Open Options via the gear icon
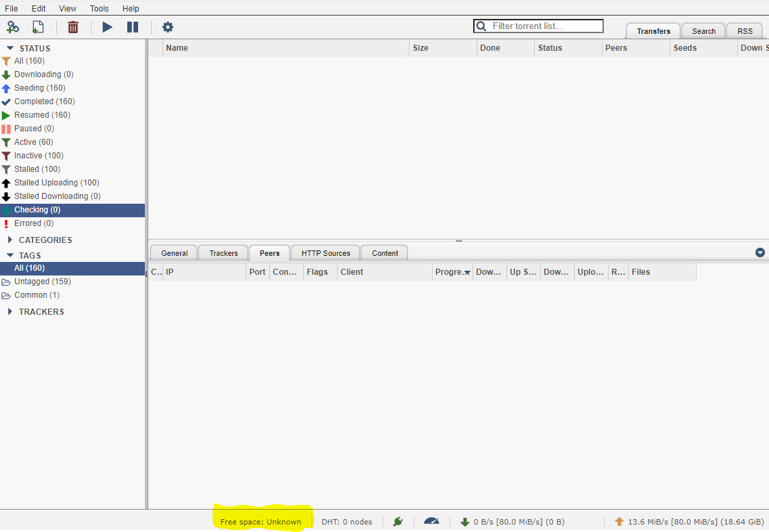Screen dimensions: 769x532 [x=167, y=27]
